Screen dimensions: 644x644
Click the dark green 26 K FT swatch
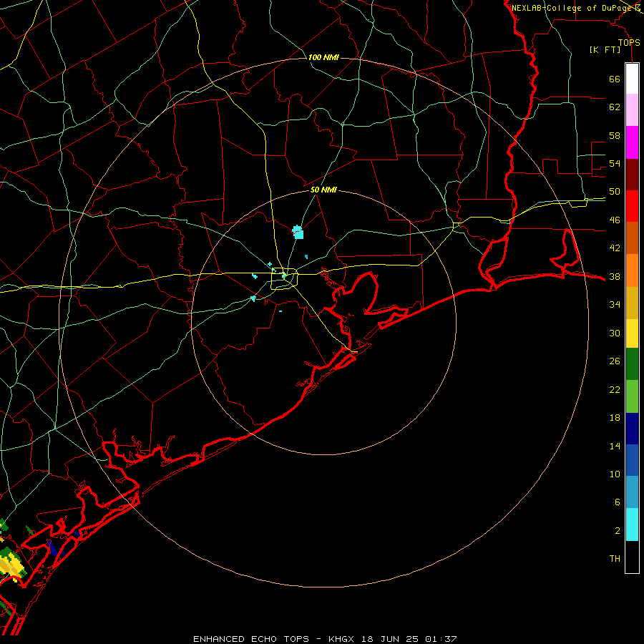point(632,364)
